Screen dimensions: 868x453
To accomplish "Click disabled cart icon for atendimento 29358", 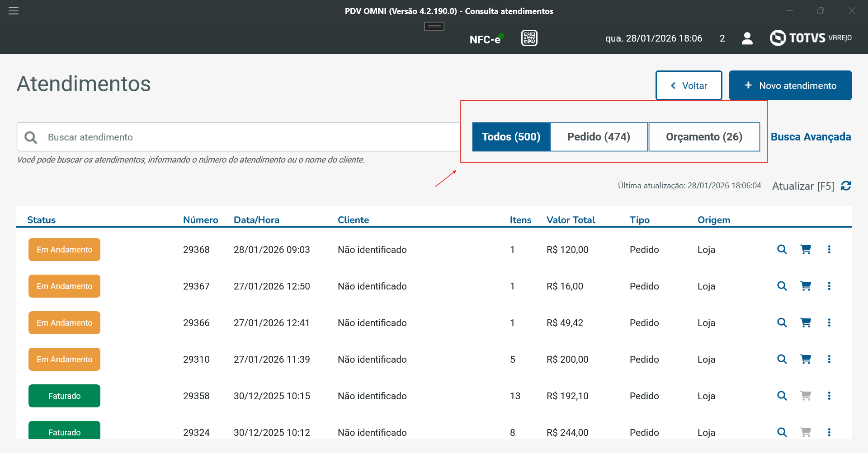I will (x=806, y=396).
